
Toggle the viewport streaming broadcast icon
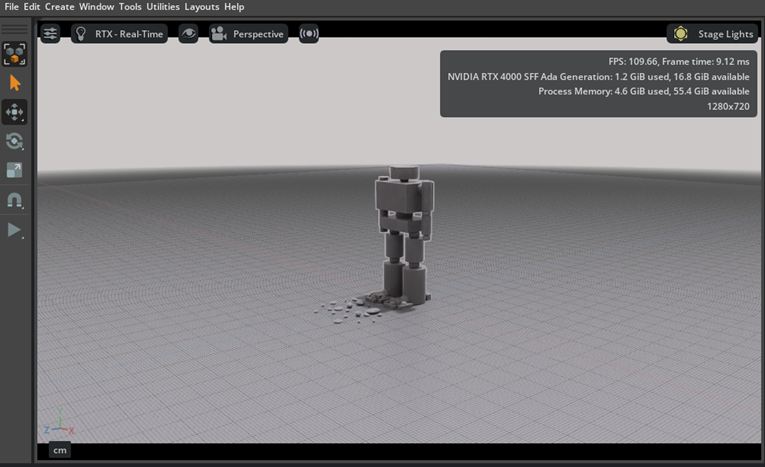click(x=309, y=34)
